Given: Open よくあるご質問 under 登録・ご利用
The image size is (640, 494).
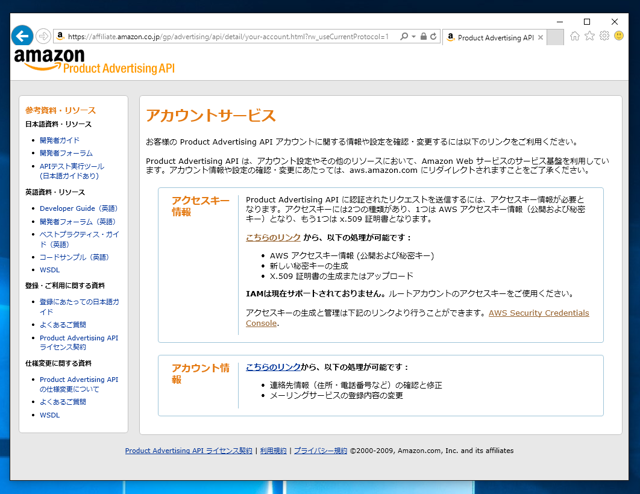Looking at the screenshot, I should 63,325.
